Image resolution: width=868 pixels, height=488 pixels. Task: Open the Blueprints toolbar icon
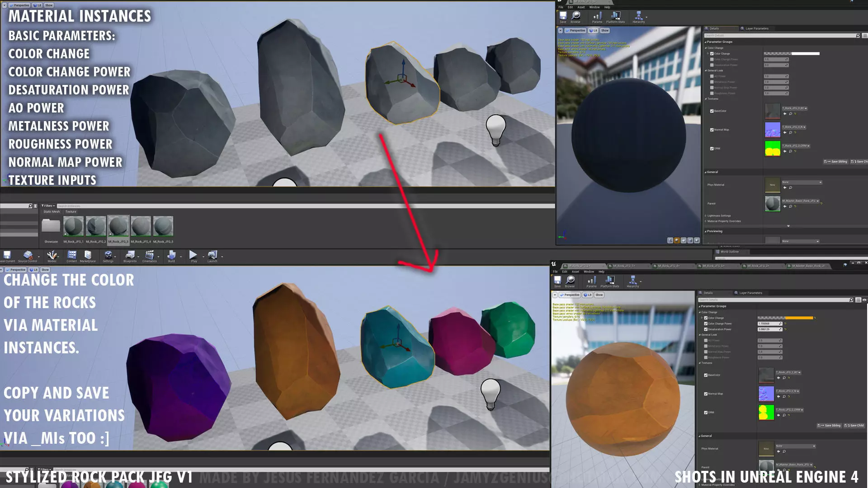point(130,257)
